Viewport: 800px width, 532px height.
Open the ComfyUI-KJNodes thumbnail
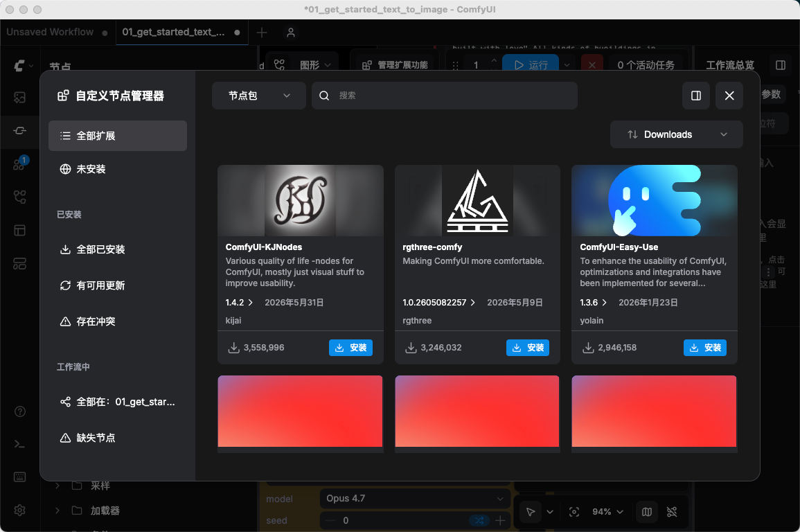coord(301,200)
